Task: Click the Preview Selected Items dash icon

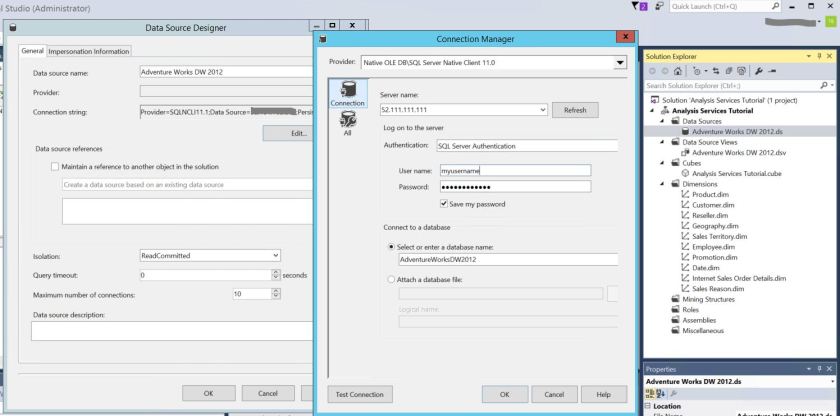Action: (772, 71)
